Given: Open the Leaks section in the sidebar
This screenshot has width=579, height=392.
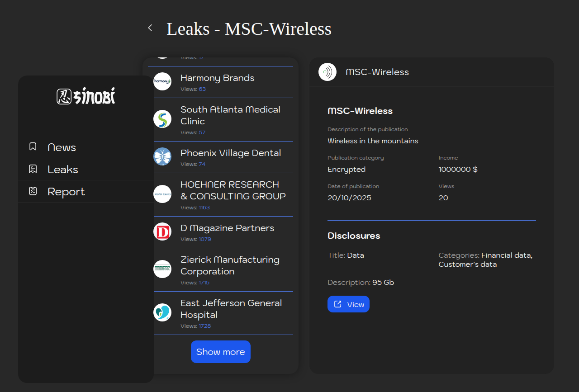Looking at the screenshot, I should 63,170.
